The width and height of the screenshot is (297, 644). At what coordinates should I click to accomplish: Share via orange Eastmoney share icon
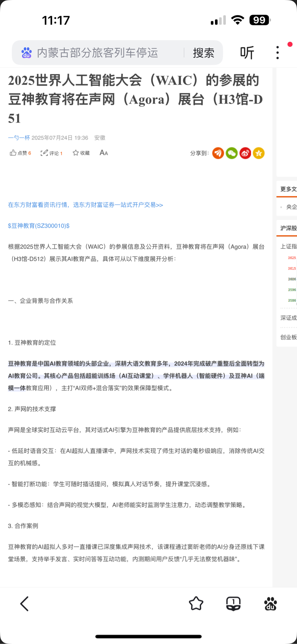click(218, 153)
